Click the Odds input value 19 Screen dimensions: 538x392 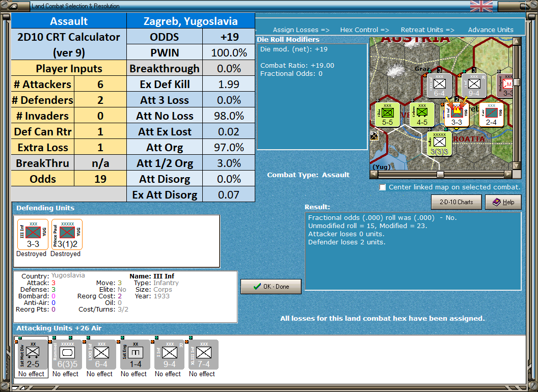[x=100, y=179]
